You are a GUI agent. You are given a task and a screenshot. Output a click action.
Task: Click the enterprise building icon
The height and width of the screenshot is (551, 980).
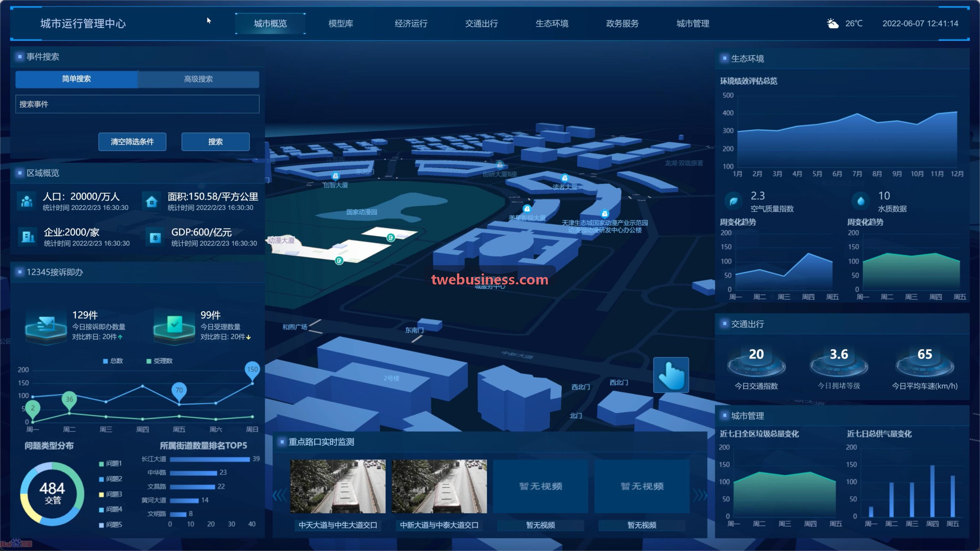[28, 237]
